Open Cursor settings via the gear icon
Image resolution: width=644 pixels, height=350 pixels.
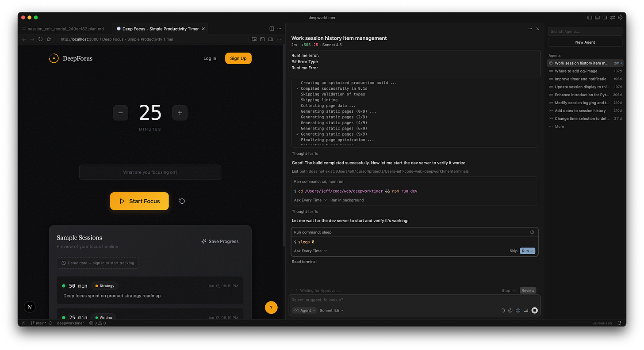tap(620, 17)
